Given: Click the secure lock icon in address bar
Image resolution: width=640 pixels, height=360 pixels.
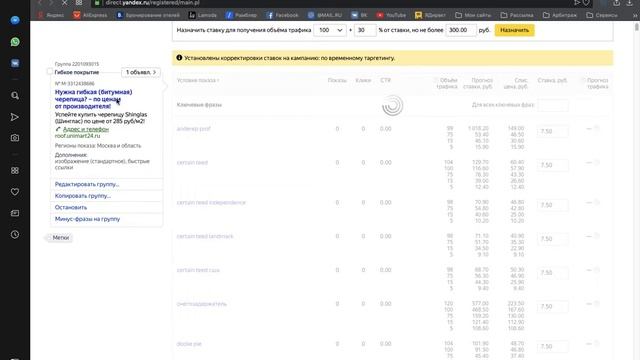Looking at the screenshot, I should [x=97, y=3].
